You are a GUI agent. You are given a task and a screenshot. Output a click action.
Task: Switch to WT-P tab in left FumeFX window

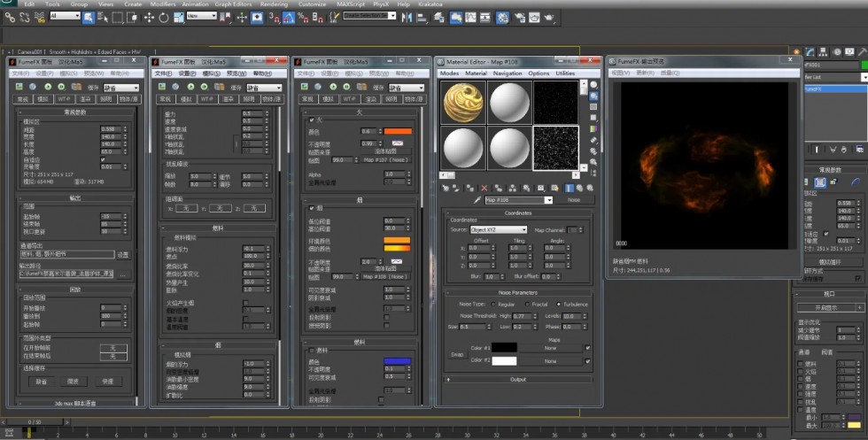click(x=64, y=99)
